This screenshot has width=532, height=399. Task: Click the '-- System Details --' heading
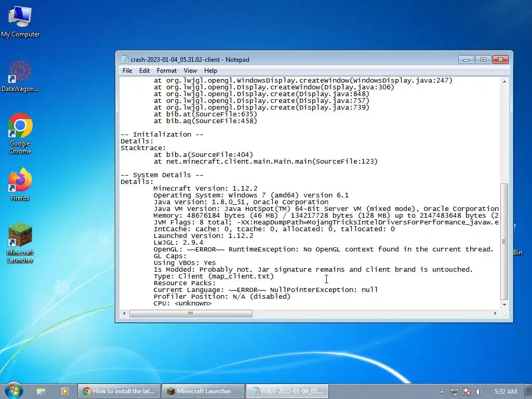click(x=162, y=175)
